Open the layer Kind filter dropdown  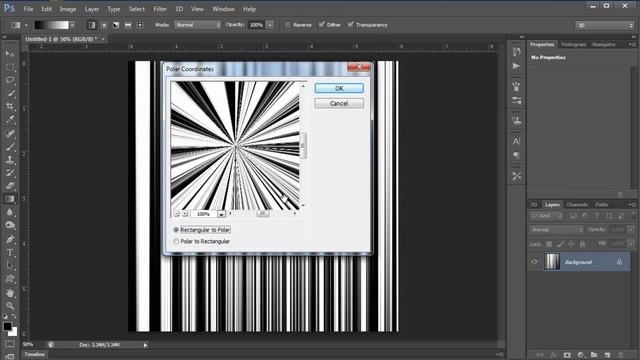(546, 216)
